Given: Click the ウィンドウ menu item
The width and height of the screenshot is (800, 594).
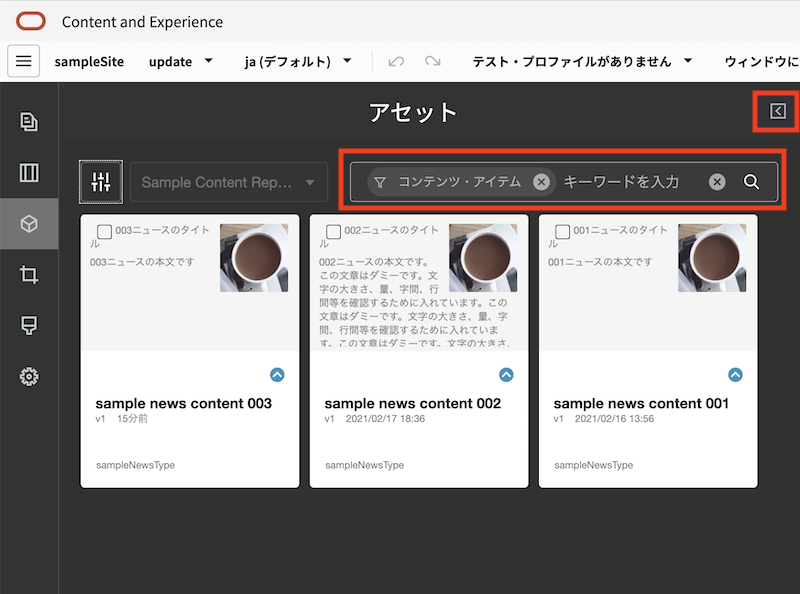Looking at the screenshot, I should pos(762,61).
